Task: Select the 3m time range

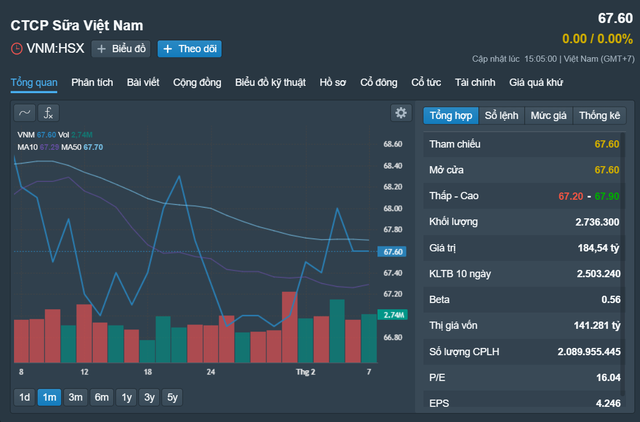Action: pyautogui.click(x=75, y=397)
